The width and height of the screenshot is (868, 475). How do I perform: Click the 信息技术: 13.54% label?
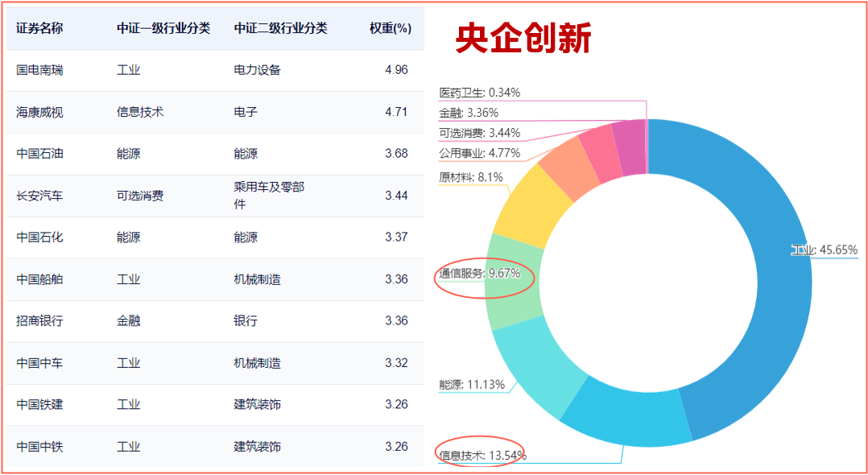(x=482, y=456)
